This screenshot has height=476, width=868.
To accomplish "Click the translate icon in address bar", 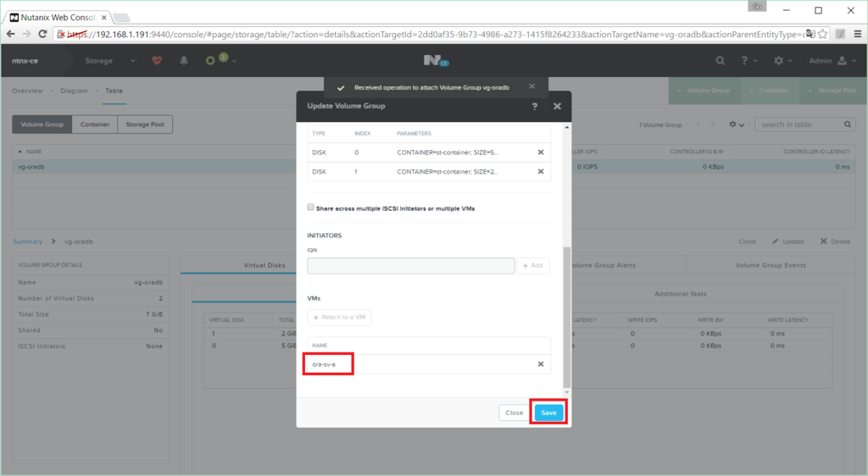I will [x=810, y=34].
